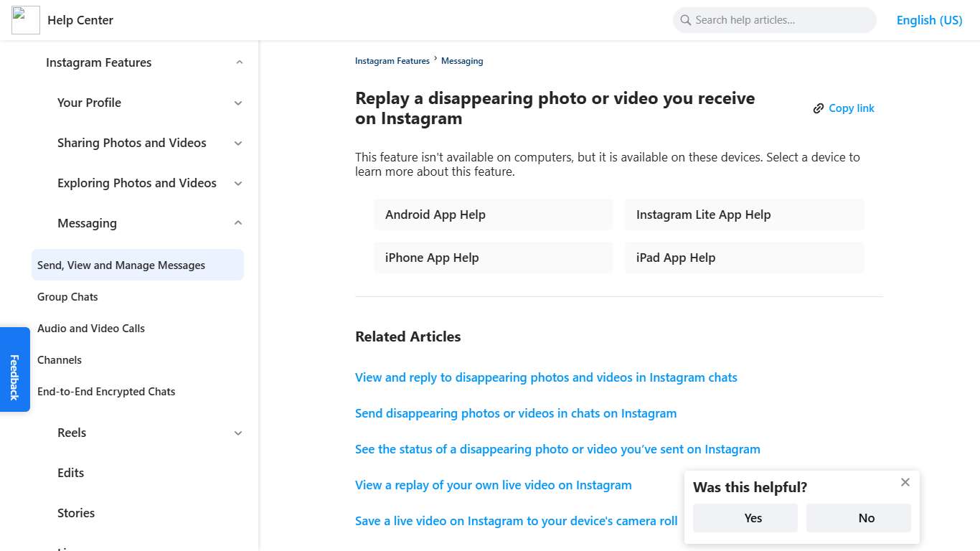Answer Yes to Was this helpful
Viewport: 980px width, 551px height.
pyautogui.click(x=745, y=517)
